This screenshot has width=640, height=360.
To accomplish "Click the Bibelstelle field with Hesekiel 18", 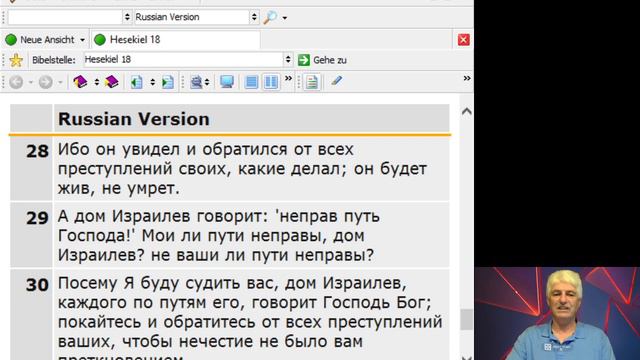I will 184,60.
